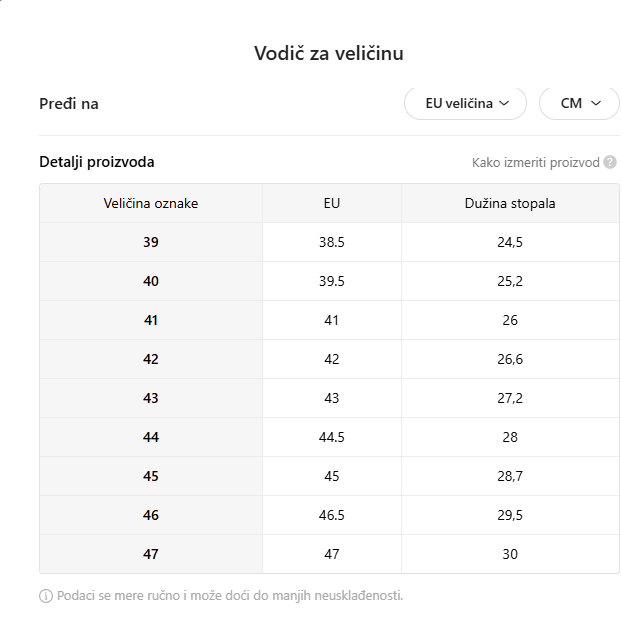Image resolution: width=622 pixels, height=635 pixels.
Task: Select the size 46 label row
Action: pos(151,515)
